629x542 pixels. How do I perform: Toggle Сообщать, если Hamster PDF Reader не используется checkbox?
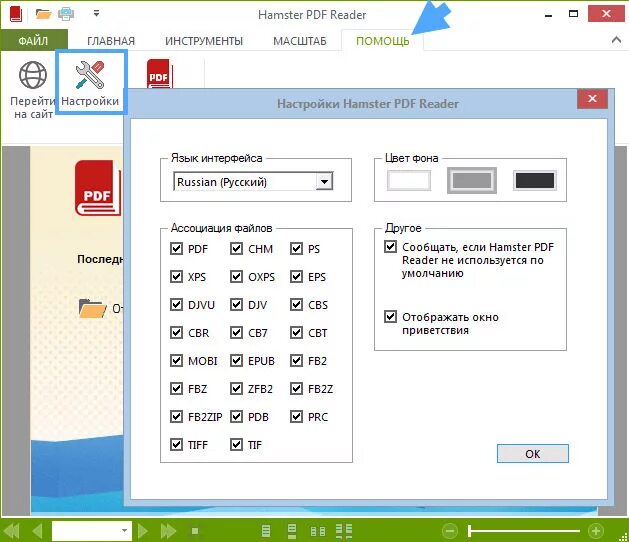(391, 247)
